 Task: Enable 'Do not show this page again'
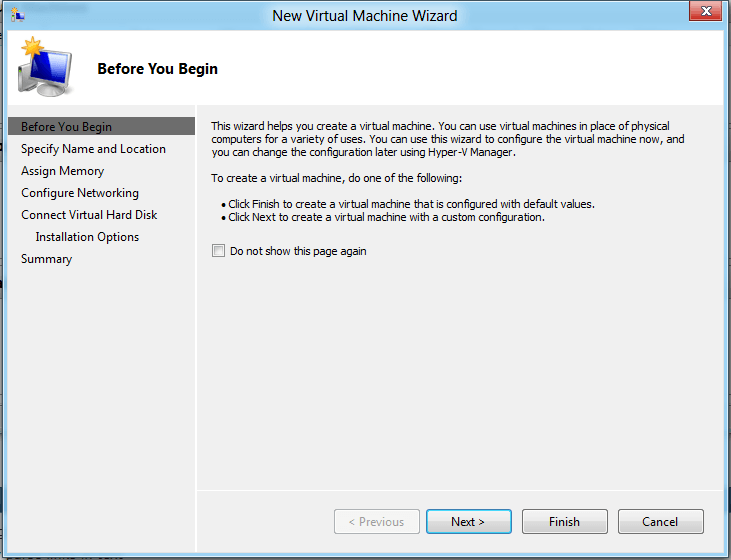tap(219, 252)
